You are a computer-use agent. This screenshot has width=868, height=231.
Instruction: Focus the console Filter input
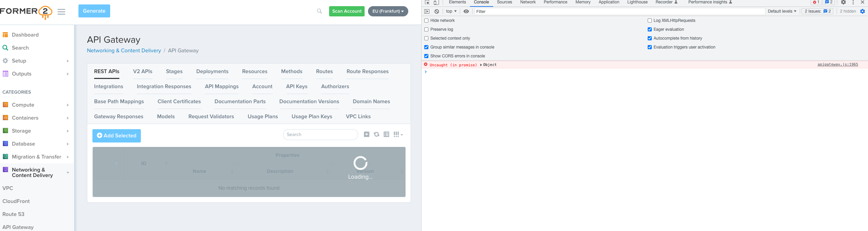coord(619,11)
